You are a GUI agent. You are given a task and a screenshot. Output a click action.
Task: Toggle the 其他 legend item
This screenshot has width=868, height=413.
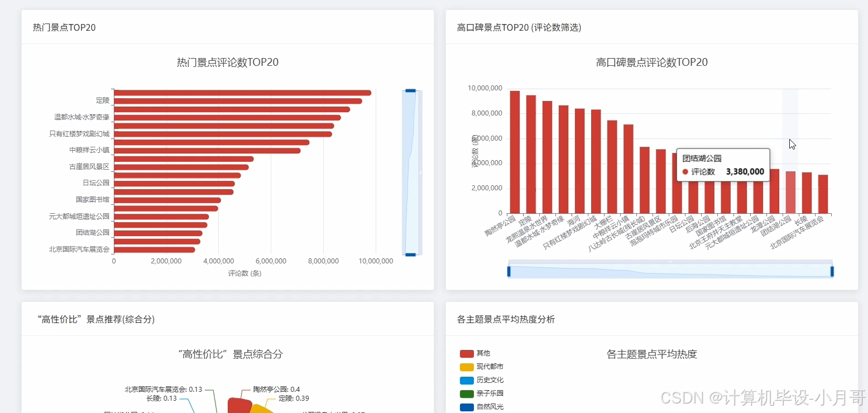tap(474, 353)
